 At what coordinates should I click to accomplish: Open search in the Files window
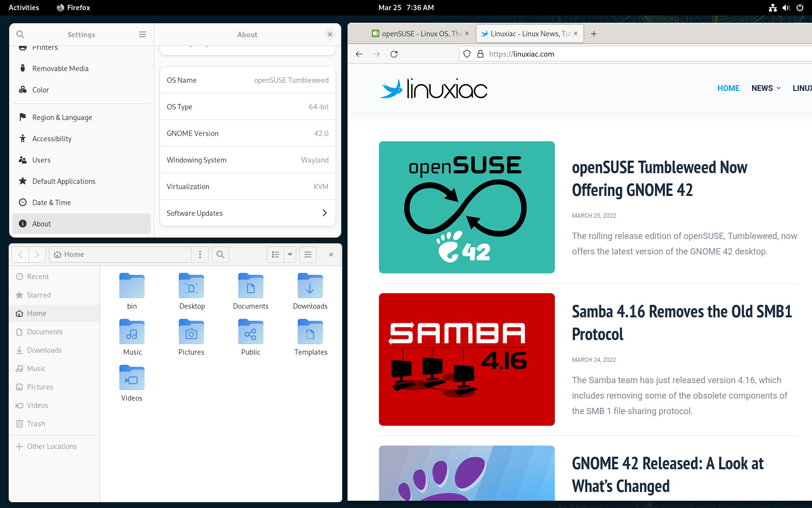(220, 254)
